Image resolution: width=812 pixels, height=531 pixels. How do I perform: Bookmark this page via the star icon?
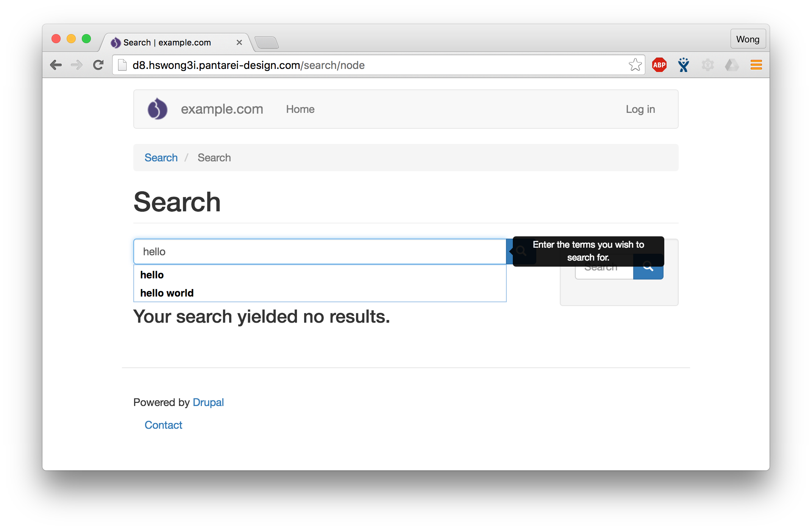click(634, 65)
